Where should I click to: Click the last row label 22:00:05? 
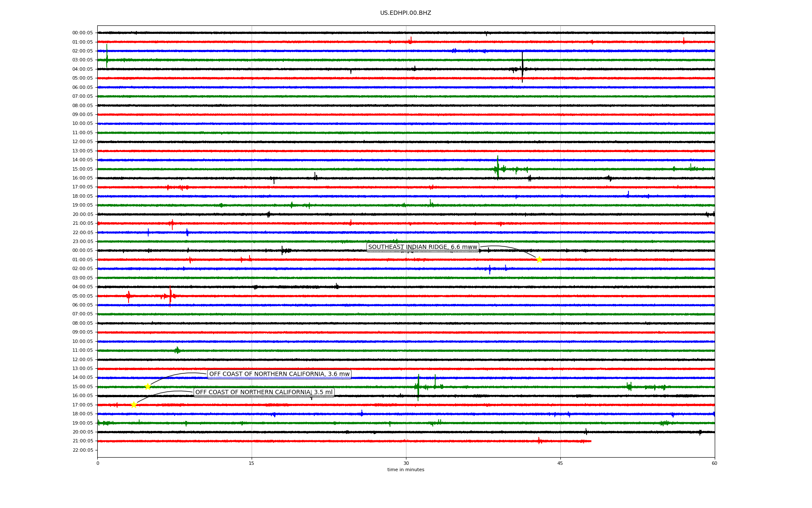pos(82,450)
